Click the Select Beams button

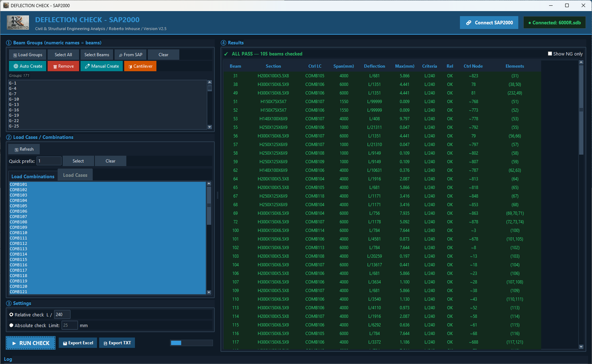point(97,55)
